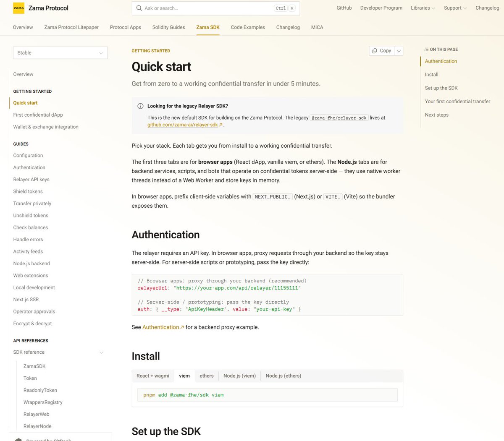Select the Code Examples tab

tap(248, 27)
